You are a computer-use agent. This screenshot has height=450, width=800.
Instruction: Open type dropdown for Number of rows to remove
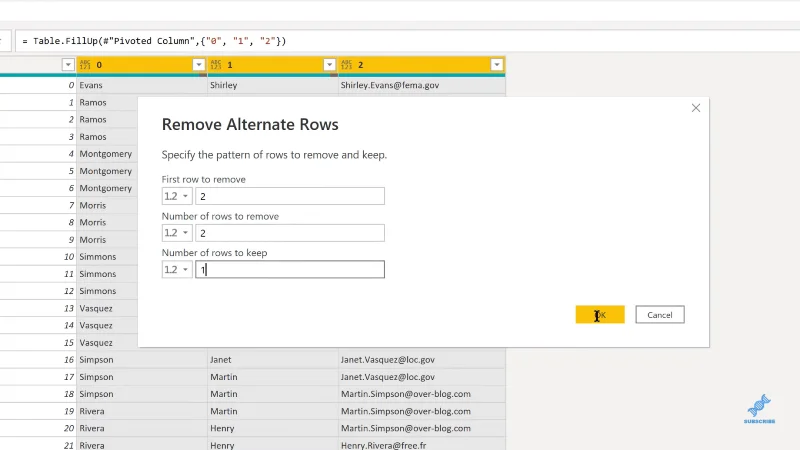click(177, 233)
